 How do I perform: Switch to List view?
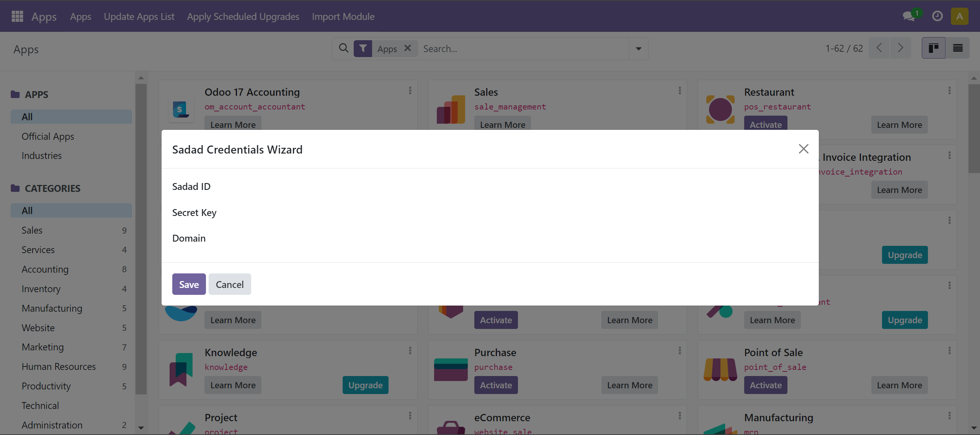[x=958, y=48]
